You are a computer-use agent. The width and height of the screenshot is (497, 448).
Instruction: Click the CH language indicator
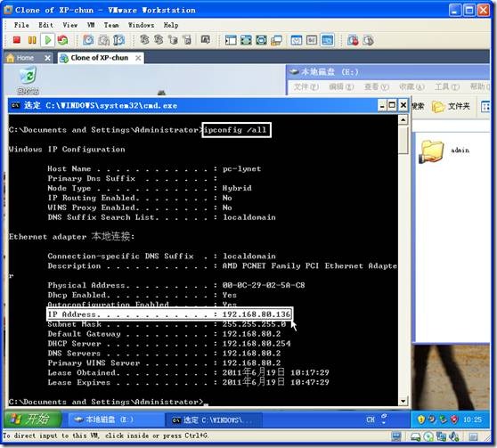pos(371,419)
